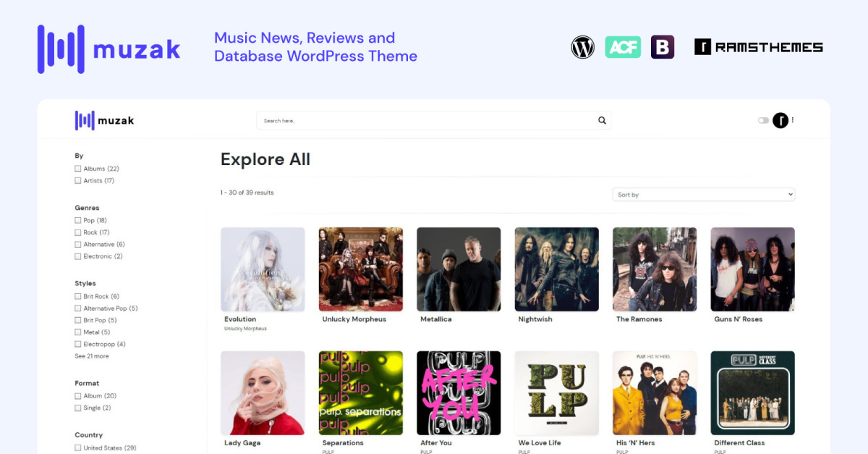Screen dimensions: 868x454
Task: Check the Albums filter checkbox
Action: point(78,169)
